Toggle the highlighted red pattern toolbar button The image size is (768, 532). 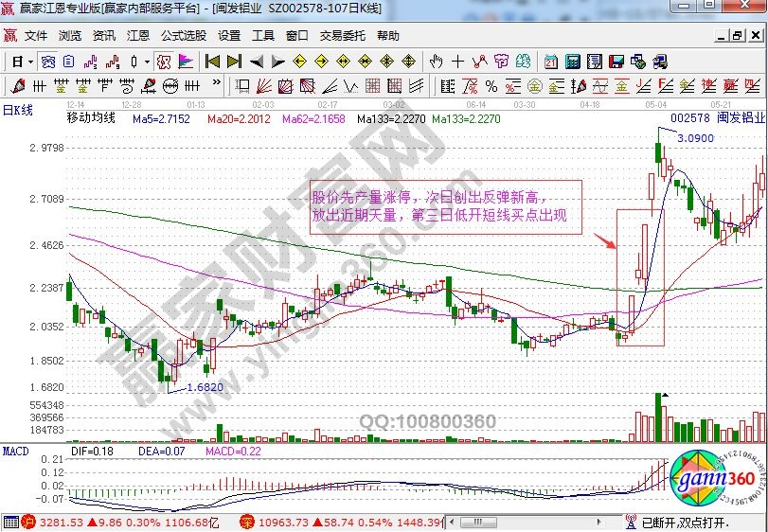pyautogui.click(x=163, y=62)
